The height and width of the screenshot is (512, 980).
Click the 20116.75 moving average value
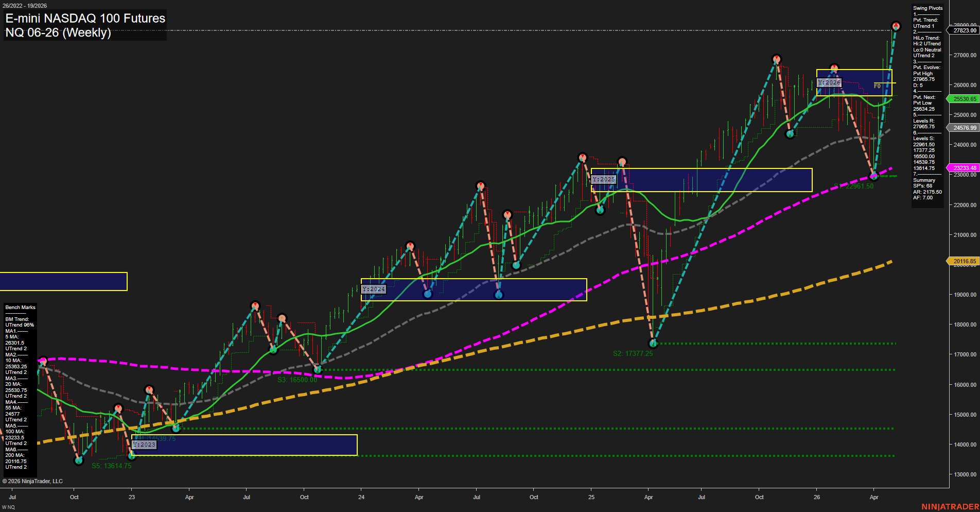pyautogui.click(x=16, y=462)
